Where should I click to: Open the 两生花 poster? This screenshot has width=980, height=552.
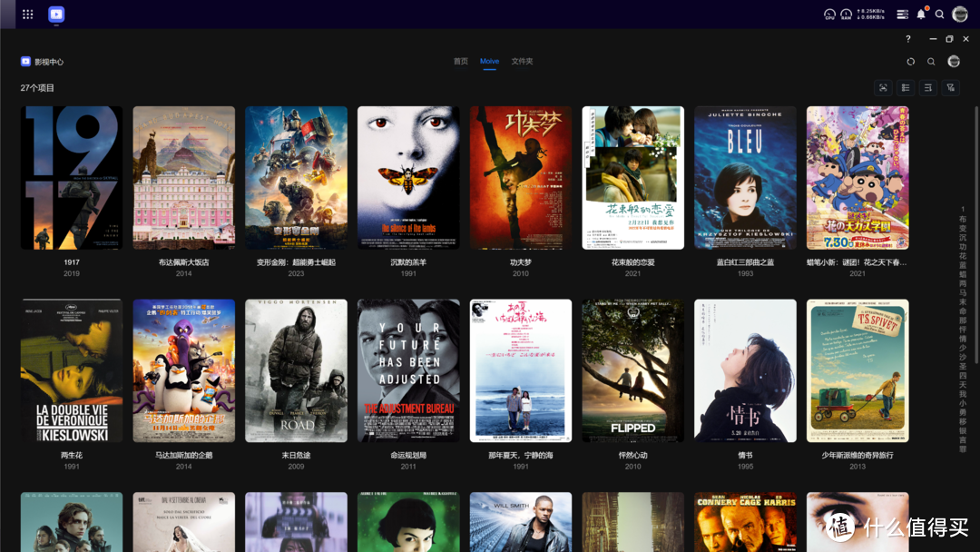72,370
